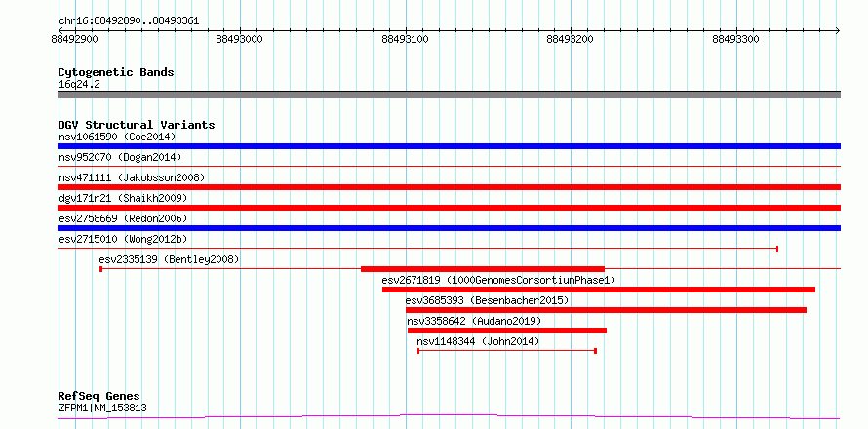Click the thin red line for nsv1148344
Viewport: 868px width, 429px height.
pos(507,351)
